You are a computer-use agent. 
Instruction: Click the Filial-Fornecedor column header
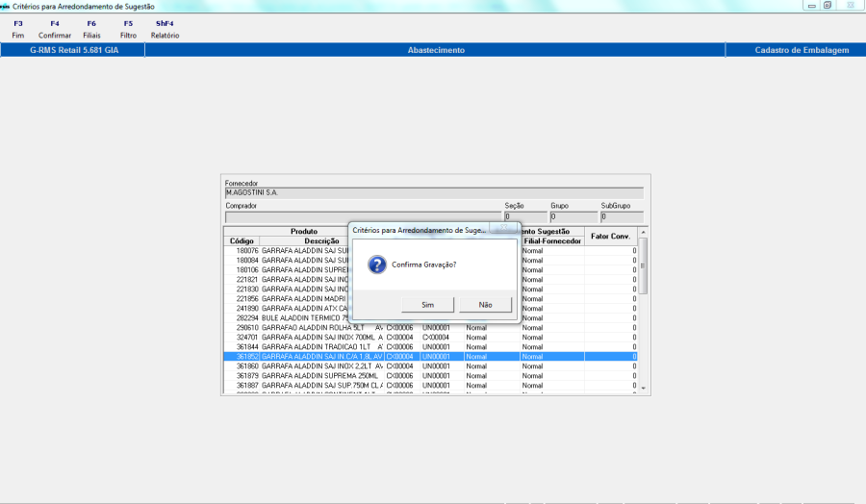pos(552,241)
